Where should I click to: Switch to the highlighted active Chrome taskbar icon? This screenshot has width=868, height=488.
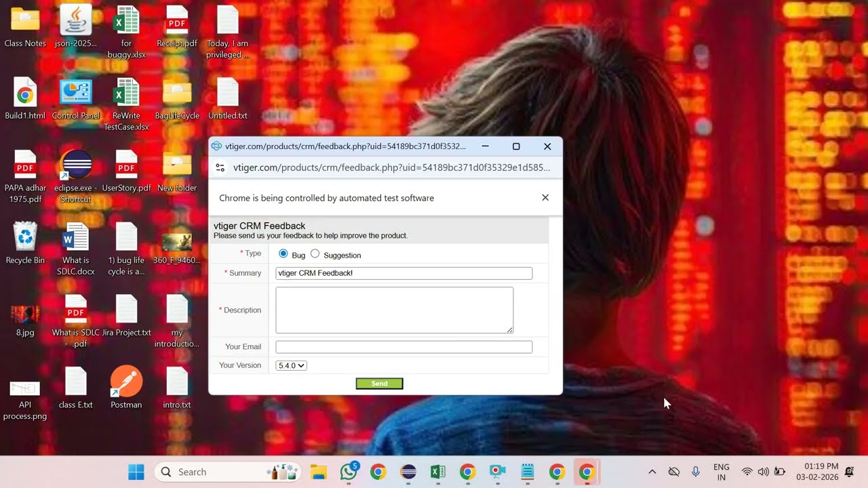587,472
